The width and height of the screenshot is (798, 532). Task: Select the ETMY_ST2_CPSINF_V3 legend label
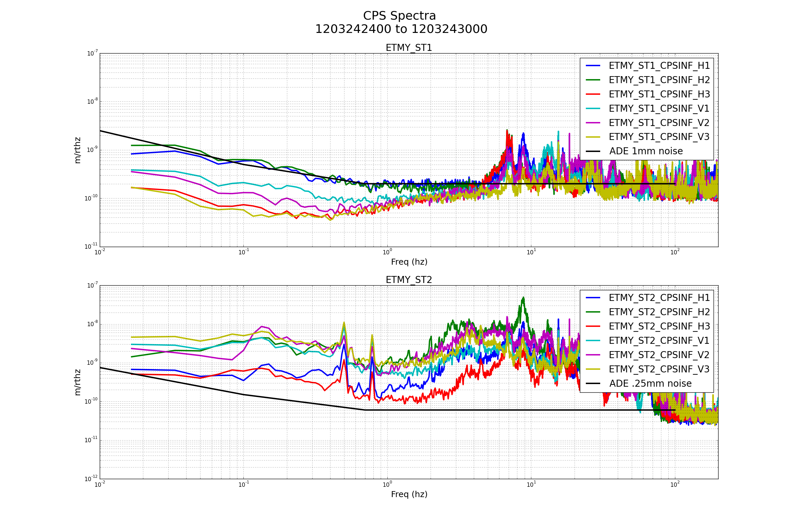(659, 369)
